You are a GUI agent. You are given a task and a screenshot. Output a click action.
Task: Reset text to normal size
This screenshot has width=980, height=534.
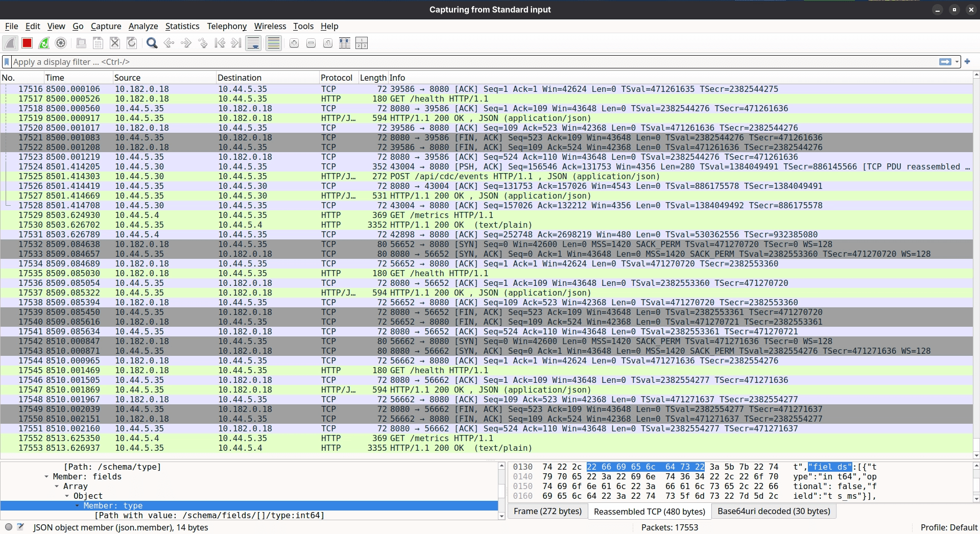pyautogui.click(x=328, y=43)
